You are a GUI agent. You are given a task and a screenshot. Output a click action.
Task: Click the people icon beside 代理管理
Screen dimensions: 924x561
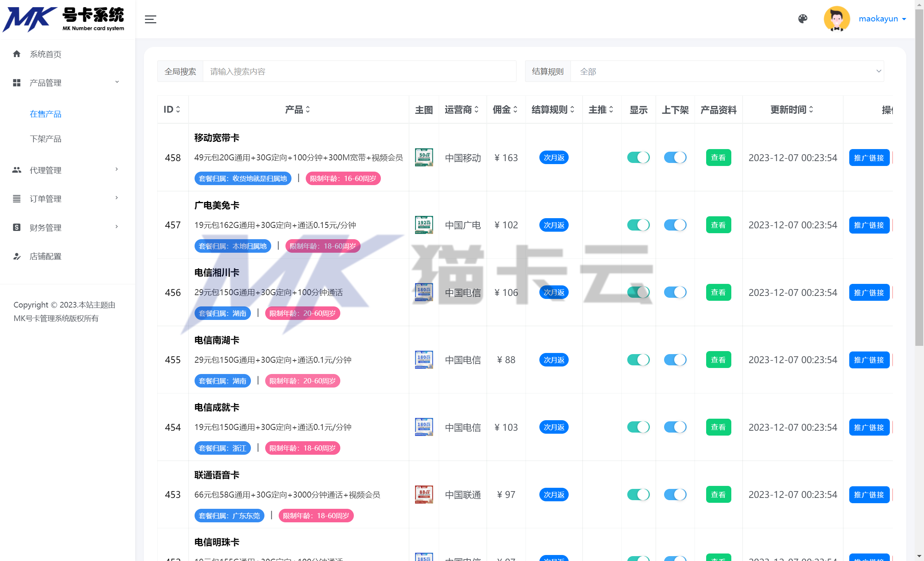[x=17, y=170]
